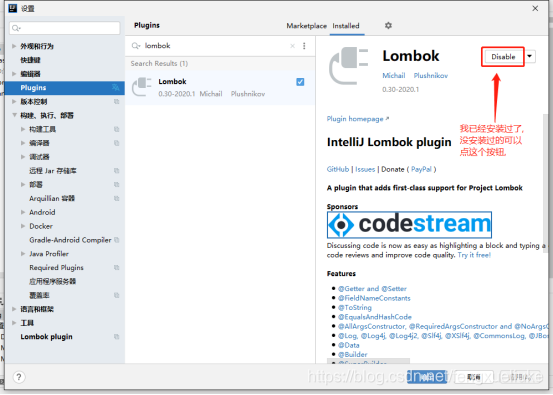Open the dropdown arrow next to Disable

pos(529,56)
